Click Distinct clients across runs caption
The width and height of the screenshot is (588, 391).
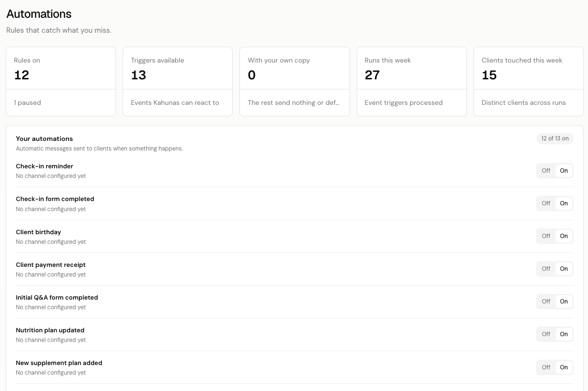(x=524, y=102)
